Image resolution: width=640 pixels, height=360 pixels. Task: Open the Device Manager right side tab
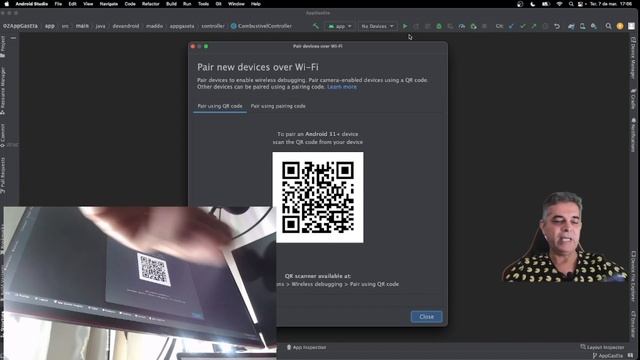click(x=633, y=58)
